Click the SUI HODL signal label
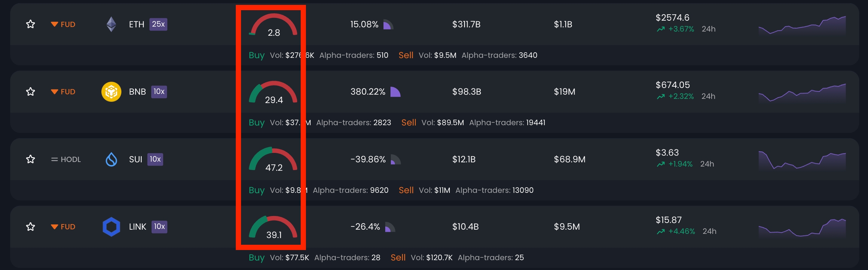This screenshot has width=868, height=270. (70, 159)
